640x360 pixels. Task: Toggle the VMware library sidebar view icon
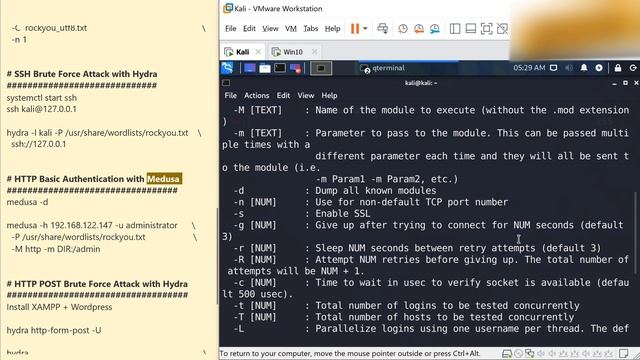455,29
